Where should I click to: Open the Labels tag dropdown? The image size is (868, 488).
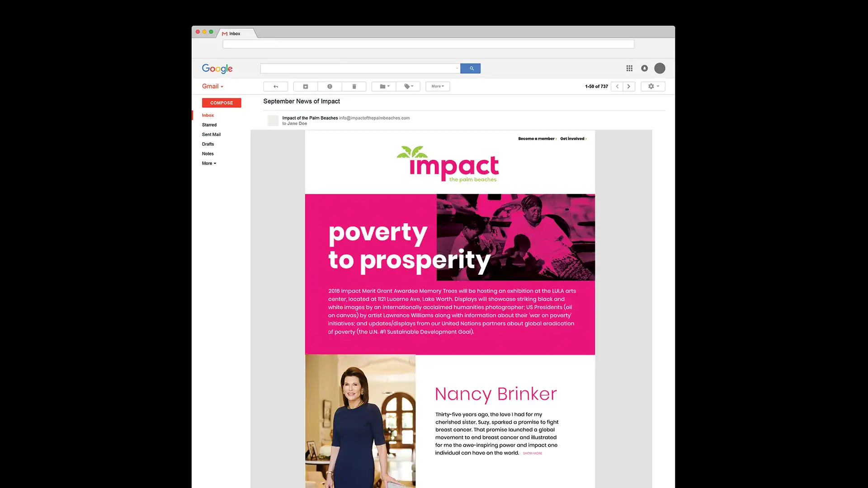click(408, 86)
